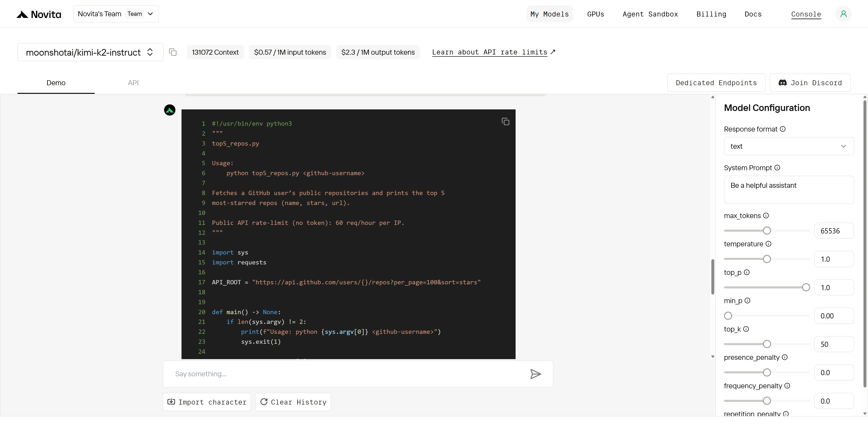Open Novita's Team switcher dropdown
Image resolution: width=868 pixels, height=431 pixels.
pos(116,14)
